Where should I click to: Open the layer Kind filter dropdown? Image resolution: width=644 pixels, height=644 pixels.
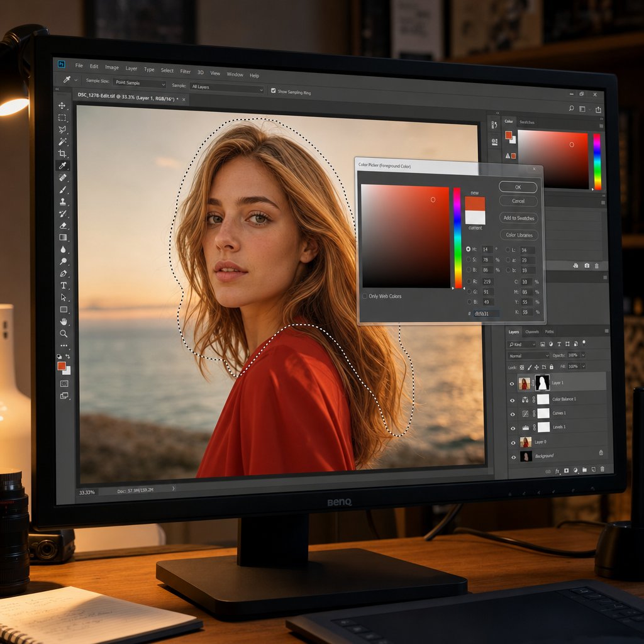[x=521, y=344]
